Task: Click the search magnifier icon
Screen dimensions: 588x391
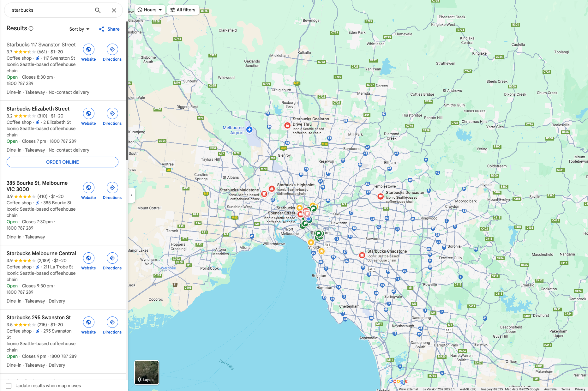Action: 98,10
